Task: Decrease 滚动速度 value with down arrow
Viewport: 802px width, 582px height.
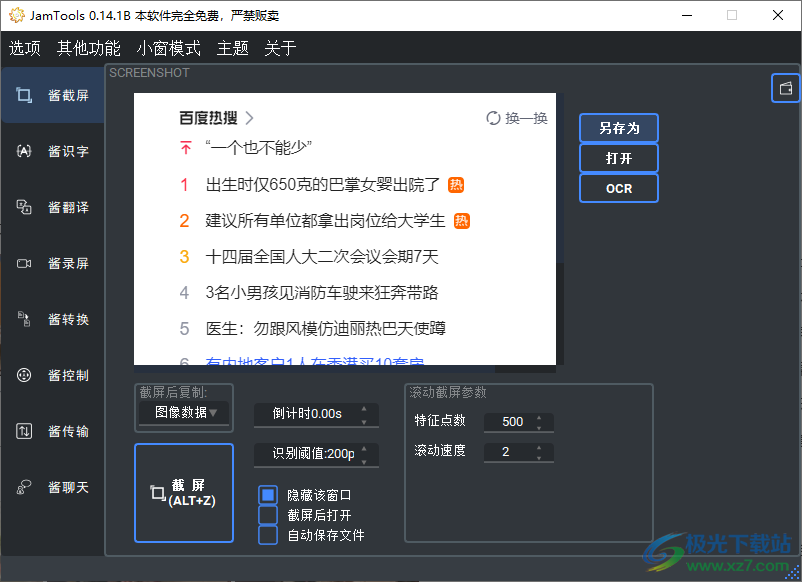Action: point(539,458)
